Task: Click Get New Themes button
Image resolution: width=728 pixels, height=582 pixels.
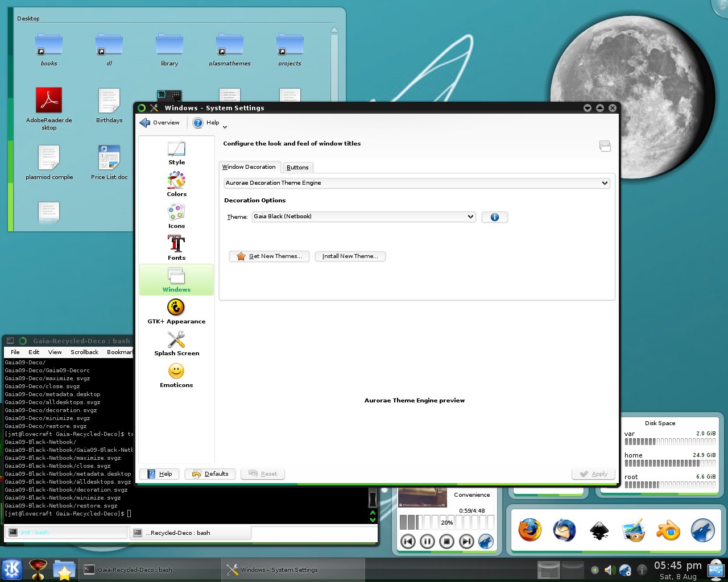Action: 269,256
